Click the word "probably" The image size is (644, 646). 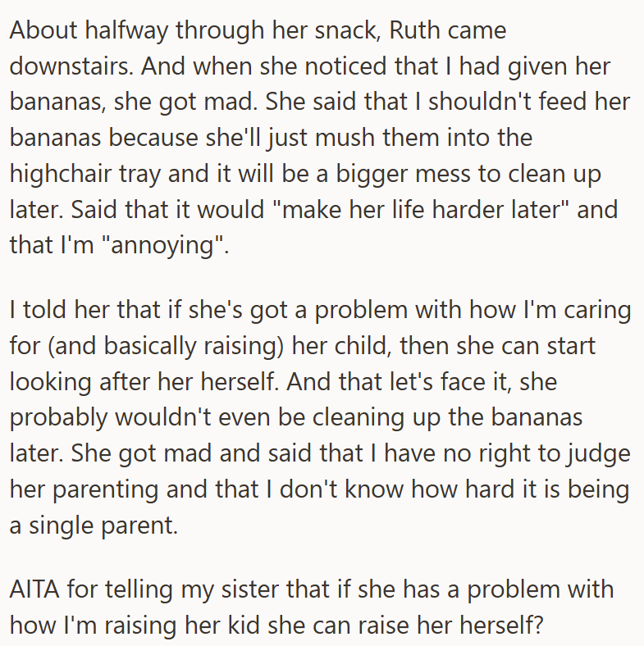click(58, 417)
